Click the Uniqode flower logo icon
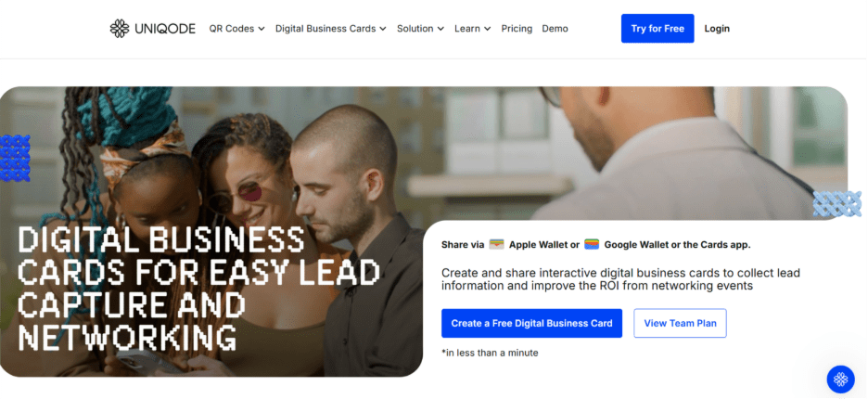 point(119,28)
